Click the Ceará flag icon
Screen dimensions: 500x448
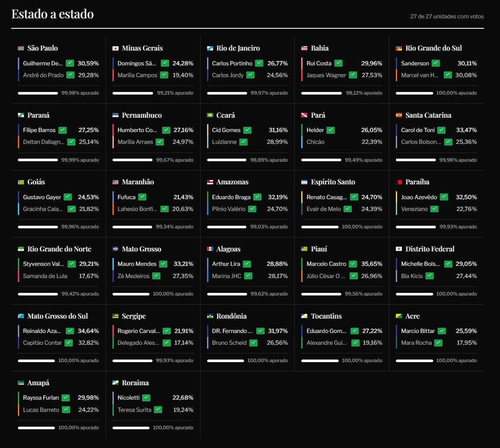(x=210, y=115)
